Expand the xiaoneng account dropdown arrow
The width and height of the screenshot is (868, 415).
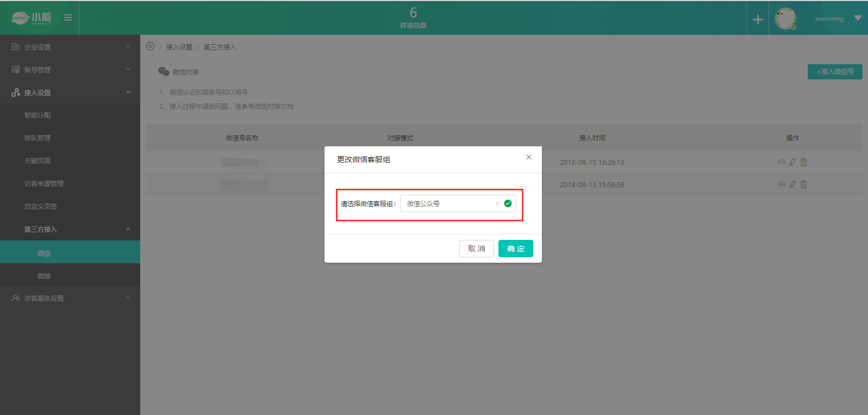click(858, 18)
